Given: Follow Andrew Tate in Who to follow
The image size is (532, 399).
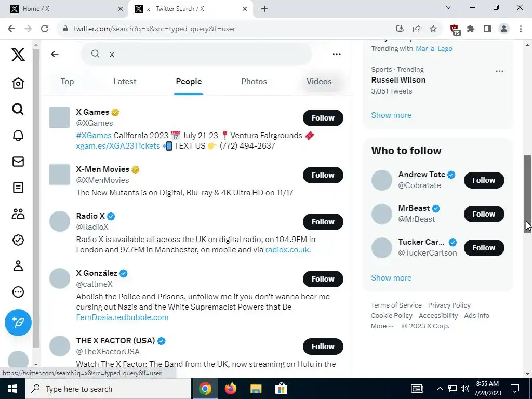Looking at the screenshot, I should [x=484, y=180].
